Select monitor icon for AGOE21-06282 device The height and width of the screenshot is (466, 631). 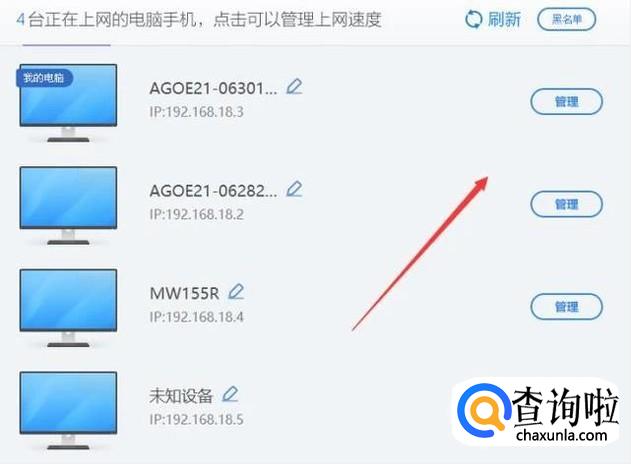click(x=68, y=205)
